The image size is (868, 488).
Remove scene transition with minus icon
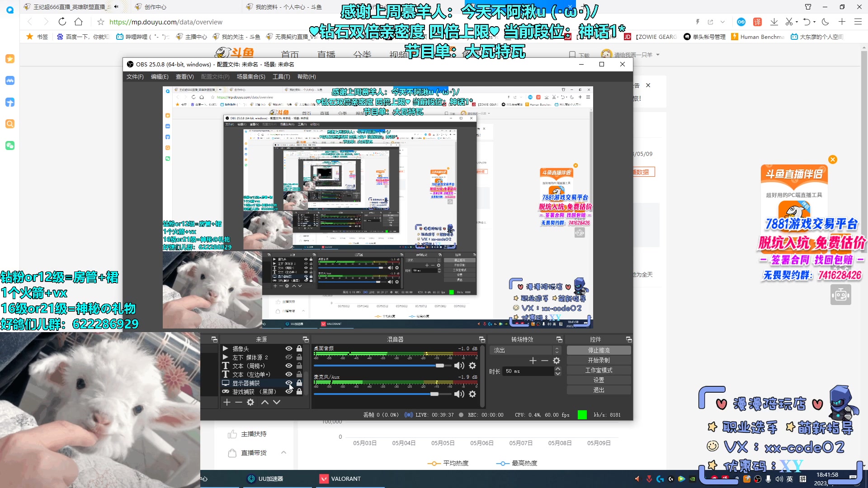click(x=545, y=361)
